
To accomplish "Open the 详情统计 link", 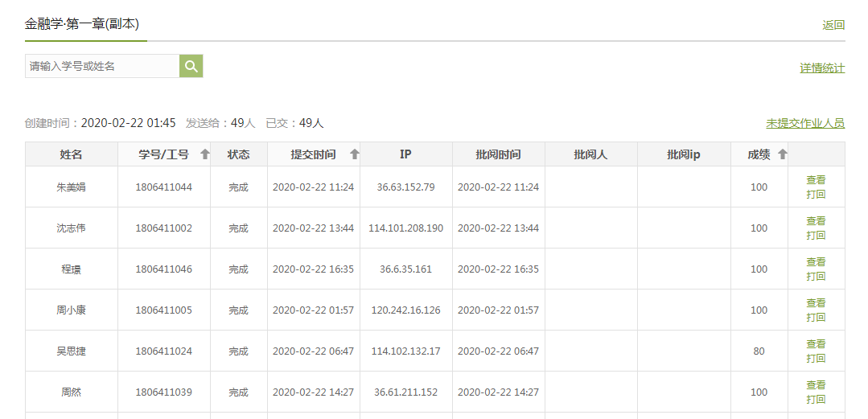I will point(822,68).
